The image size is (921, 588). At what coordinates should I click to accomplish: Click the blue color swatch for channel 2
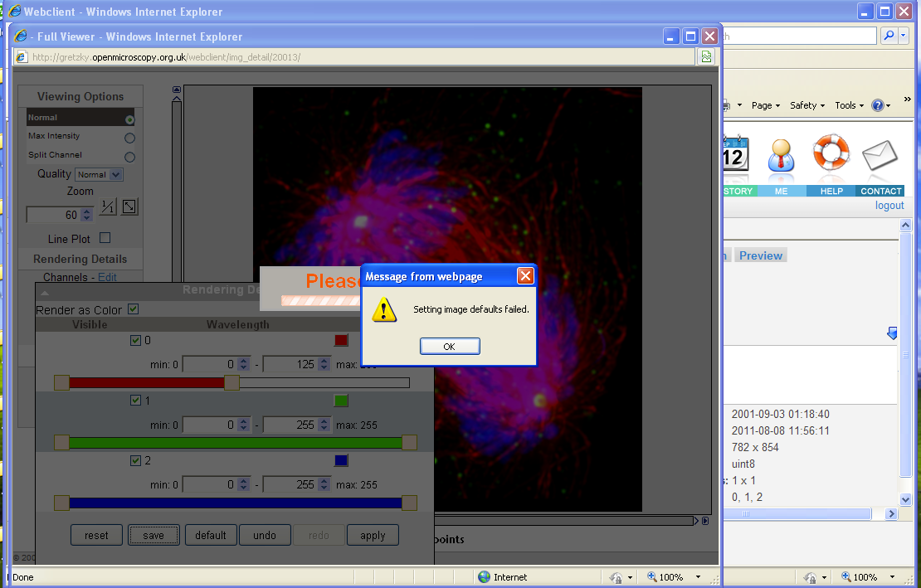coord(341,460)
